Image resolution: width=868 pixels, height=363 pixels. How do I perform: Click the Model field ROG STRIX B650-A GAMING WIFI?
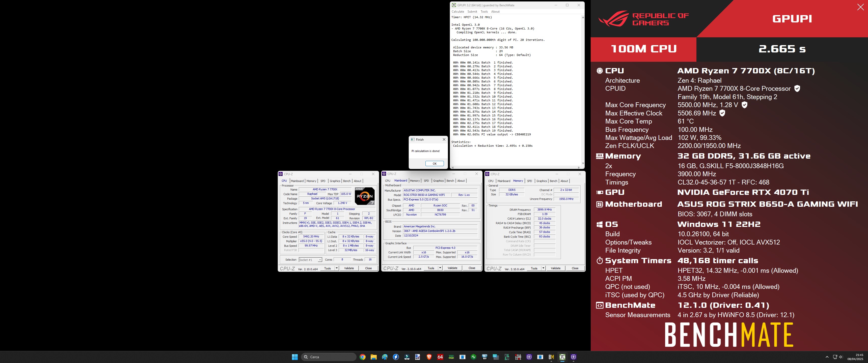(427, 195)
